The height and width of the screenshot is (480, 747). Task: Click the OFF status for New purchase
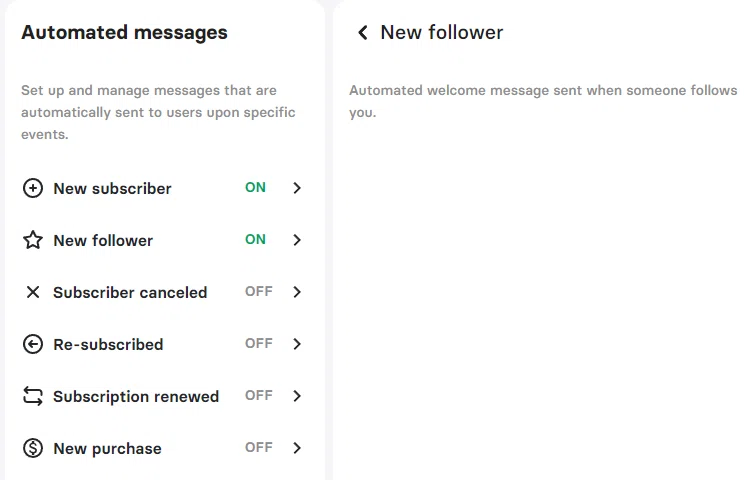(259, 447)
